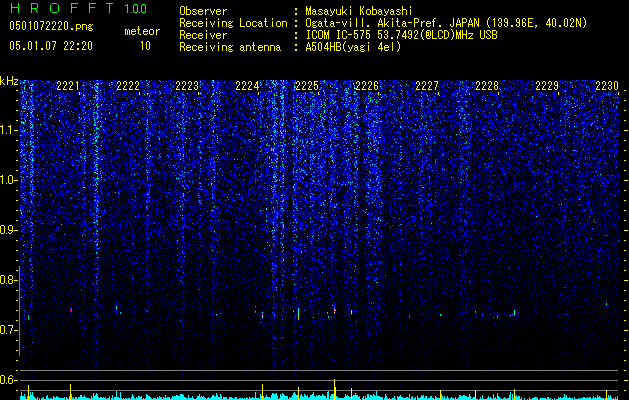Click the 0.6 kHz axis label
The width and height of the screenshot is (629, 400).
(x=9, y=380)
